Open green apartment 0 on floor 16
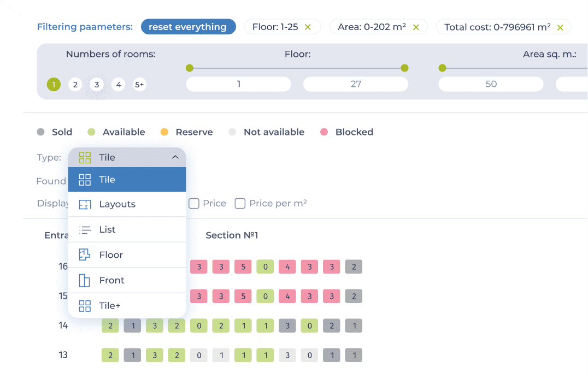 [x=265, y=267]
